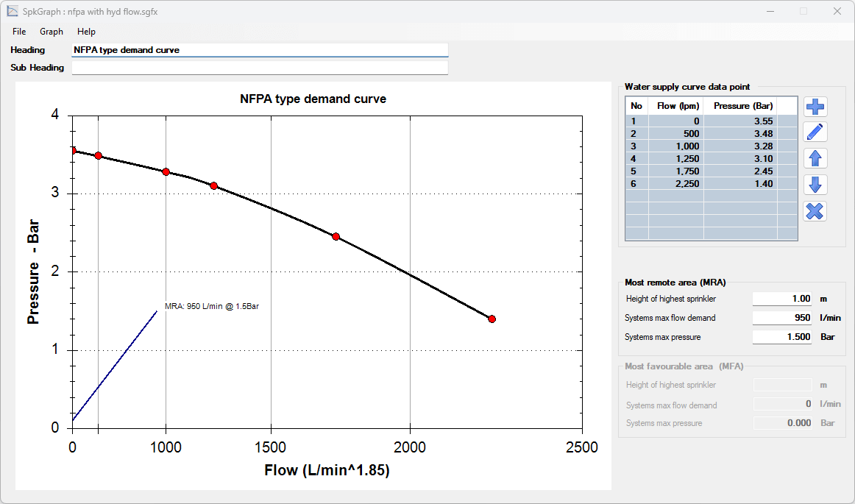
Task: Click the SpkGraph app icon in title bar
Action: click(12, 11)
